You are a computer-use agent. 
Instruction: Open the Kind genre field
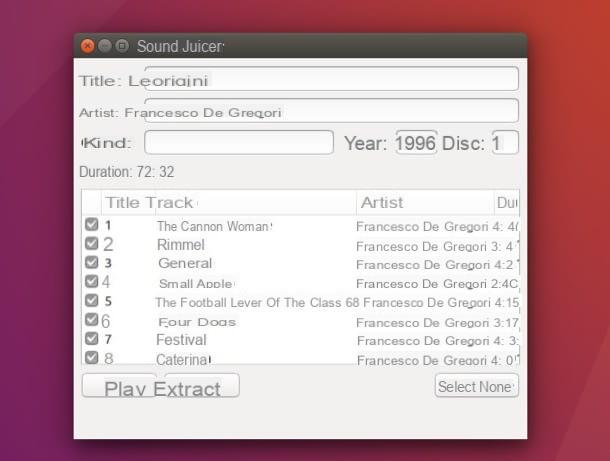[238, 142]
